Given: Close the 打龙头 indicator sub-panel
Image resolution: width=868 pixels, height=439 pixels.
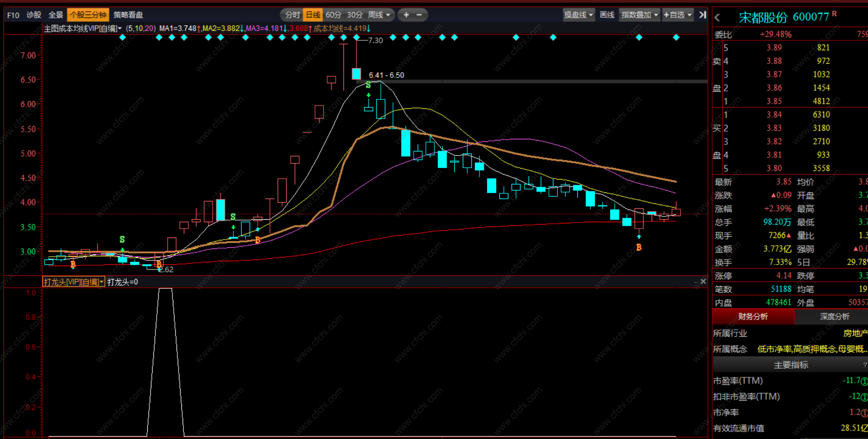Looking at the screenshot, I should (x=703, y=281).
